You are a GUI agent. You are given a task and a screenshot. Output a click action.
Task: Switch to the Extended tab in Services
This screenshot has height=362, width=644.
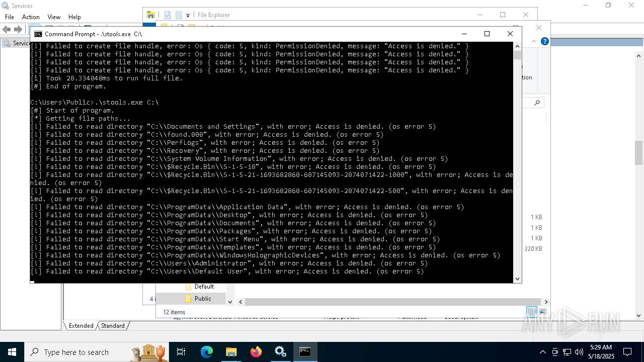80,326
